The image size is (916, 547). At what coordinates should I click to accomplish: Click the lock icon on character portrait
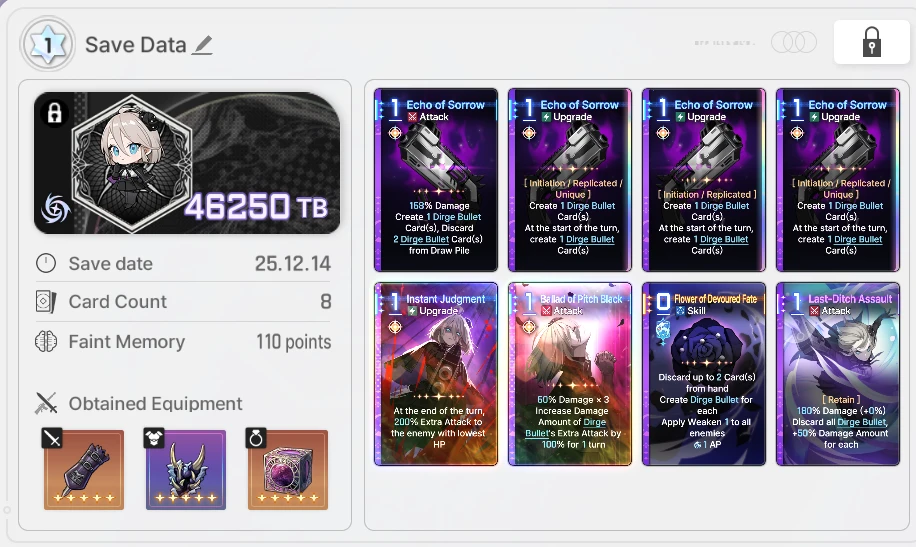click(54, 113)
